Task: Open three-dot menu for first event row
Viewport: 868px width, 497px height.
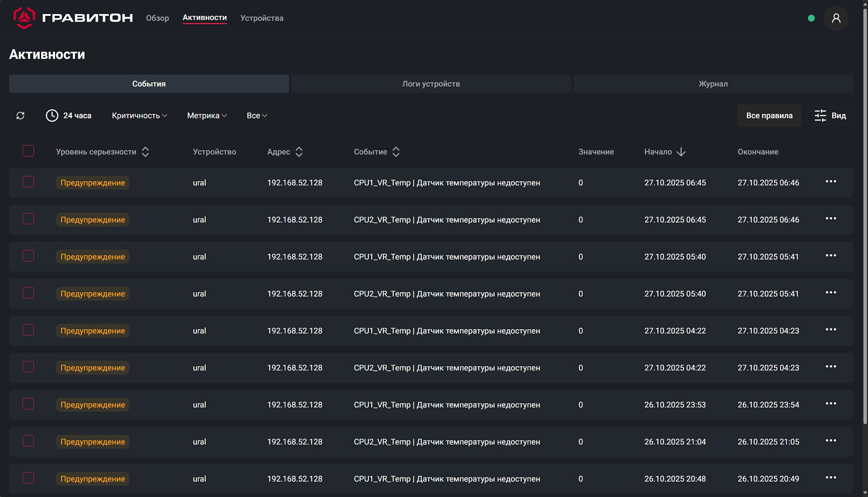Action: (x=830, y=182)
